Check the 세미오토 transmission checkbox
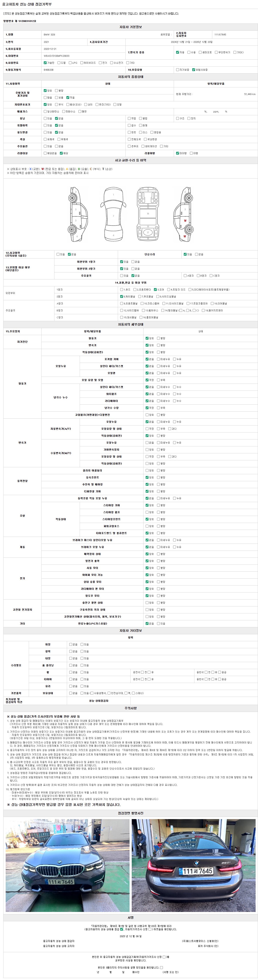Viewport: 258px width, 980px height. pos(200,52)
